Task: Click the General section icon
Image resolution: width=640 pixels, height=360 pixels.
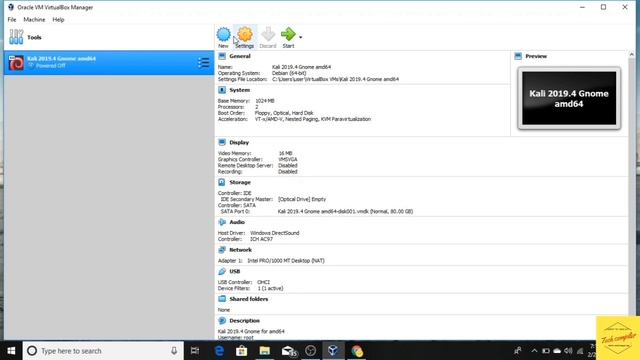Action: [222, 56]
